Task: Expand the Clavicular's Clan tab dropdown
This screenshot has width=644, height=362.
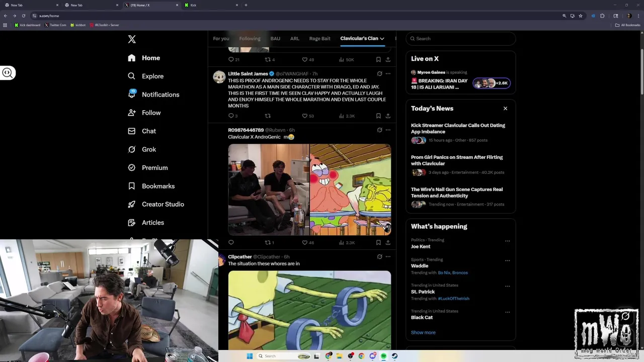Action: click(x=382, y=38)
